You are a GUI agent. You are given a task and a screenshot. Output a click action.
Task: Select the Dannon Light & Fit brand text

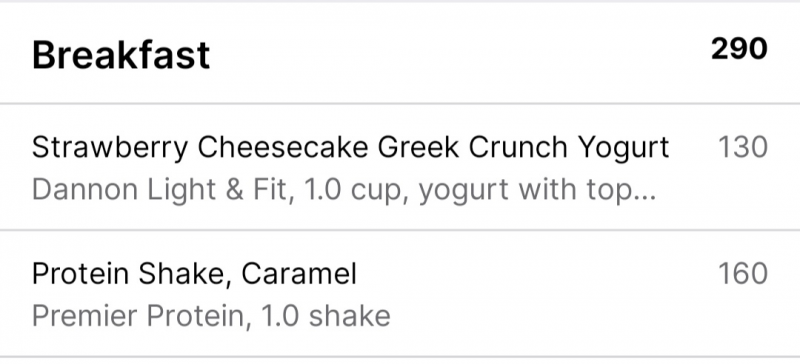(x=159, y=190)
